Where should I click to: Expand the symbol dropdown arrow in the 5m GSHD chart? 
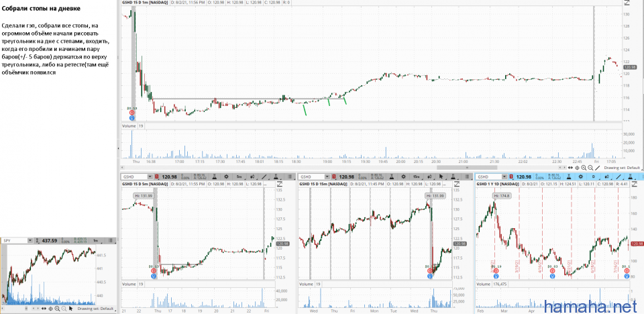(x=150, y=176)
